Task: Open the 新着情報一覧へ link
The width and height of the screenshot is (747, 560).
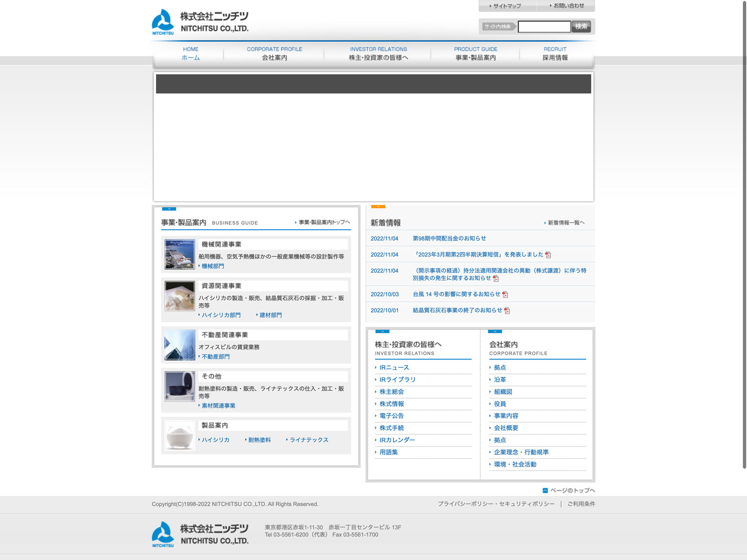Action: (x=566, y=223)
